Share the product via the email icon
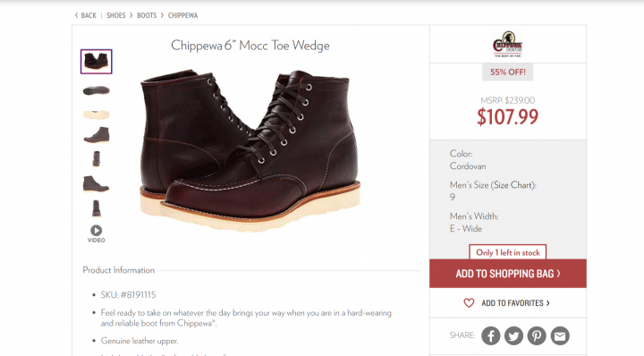Screen dimensions: 644x356 pyautogui.click(x=560, y=335)
